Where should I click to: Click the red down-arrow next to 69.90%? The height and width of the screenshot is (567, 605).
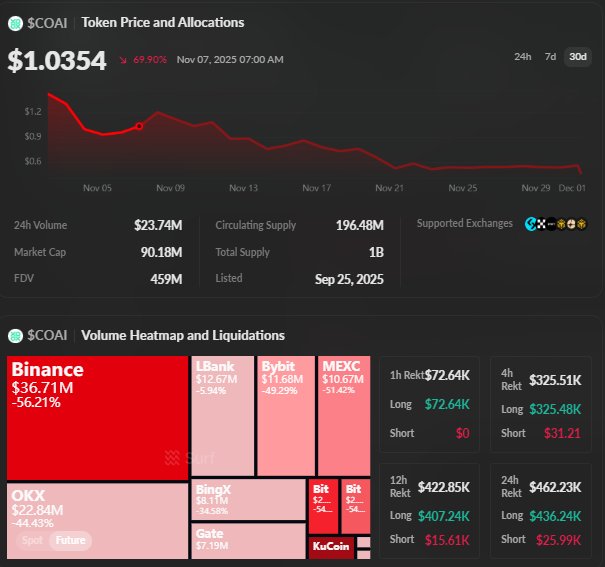123,60
